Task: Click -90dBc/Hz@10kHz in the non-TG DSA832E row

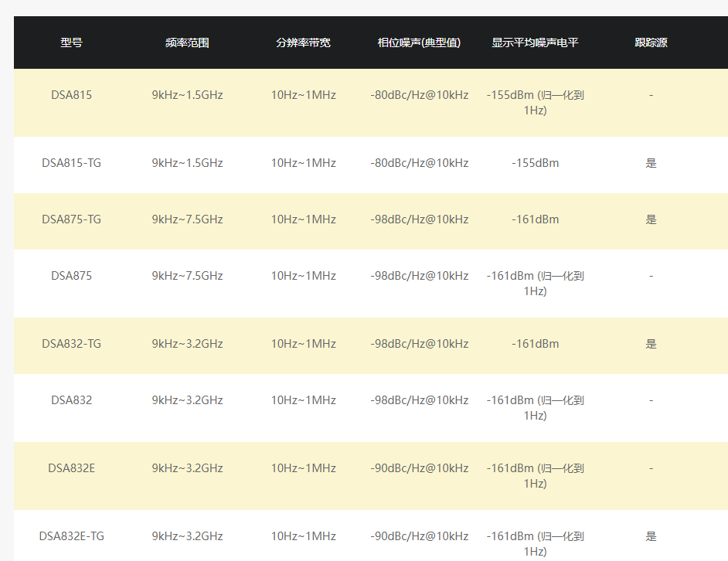Action: click(419, 468)
